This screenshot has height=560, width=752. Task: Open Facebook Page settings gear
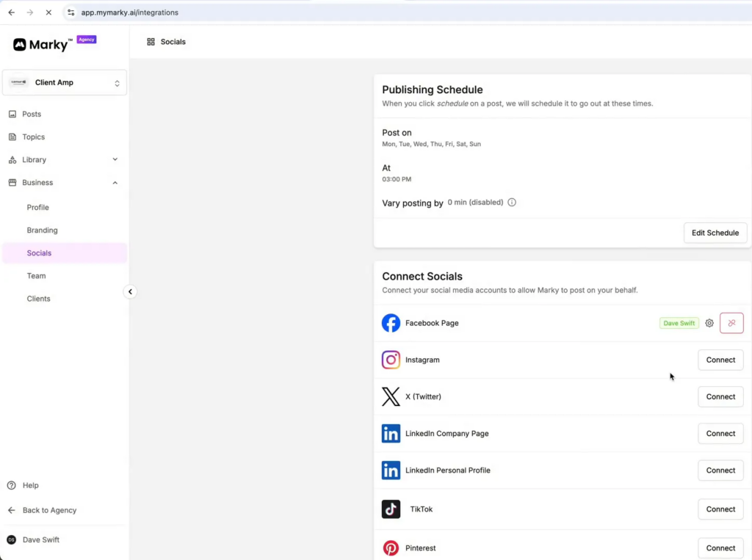[709, 323]
